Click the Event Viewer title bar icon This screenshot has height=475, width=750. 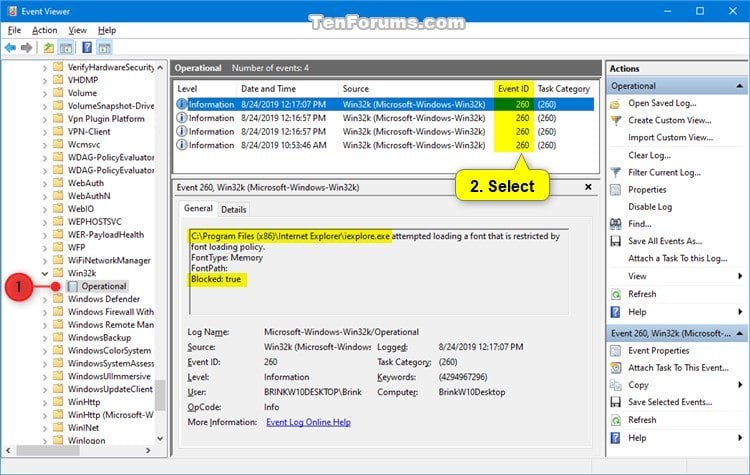tap(12, 11)
